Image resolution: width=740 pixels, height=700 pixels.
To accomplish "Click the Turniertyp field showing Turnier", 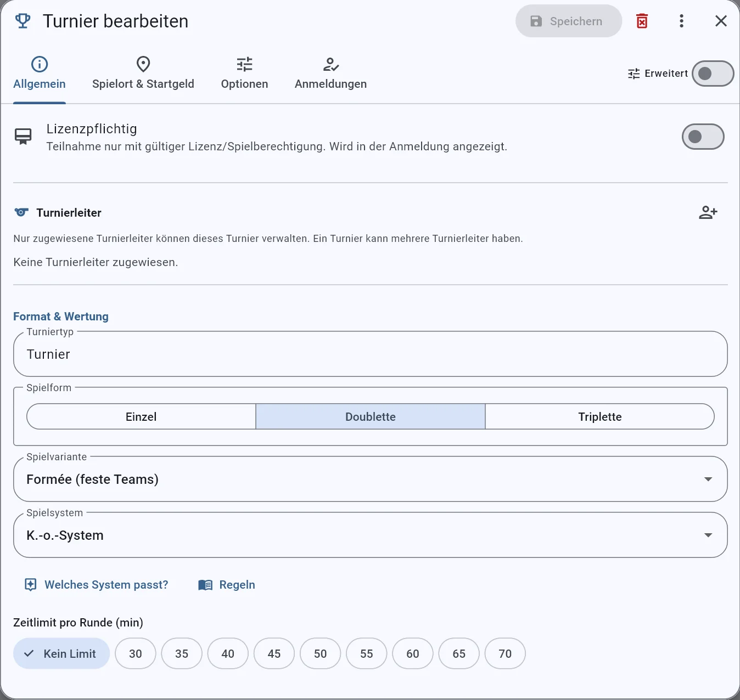I will 371,354.
